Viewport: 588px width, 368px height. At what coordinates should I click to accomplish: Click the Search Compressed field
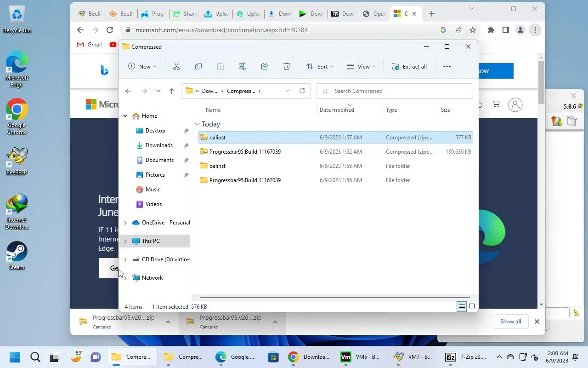[x=395, y=91]
